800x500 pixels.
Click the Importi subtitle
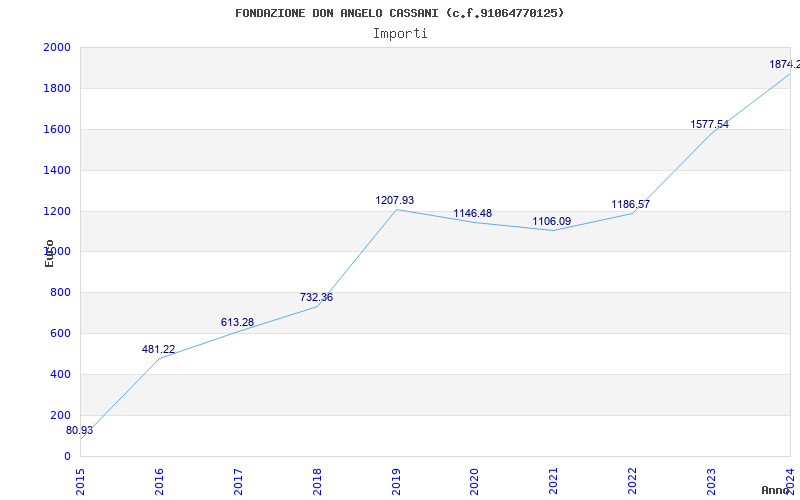point(400,34)
